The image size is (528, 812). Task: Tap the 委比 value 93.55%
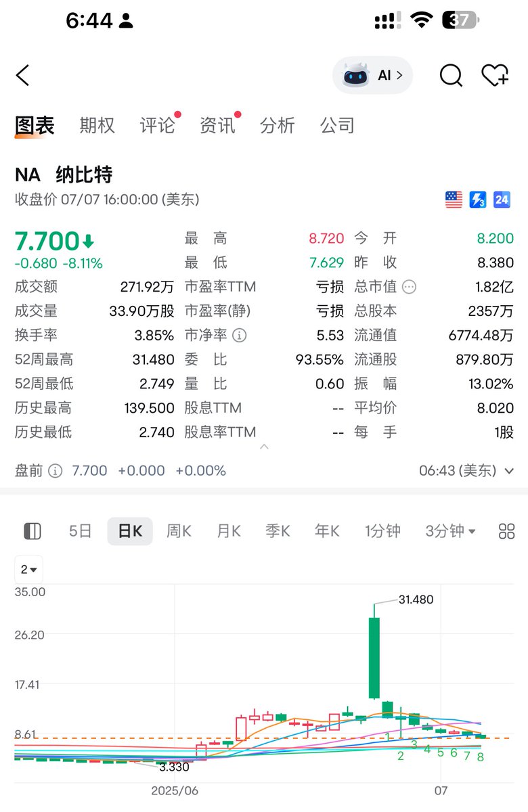tap(320, 359)
